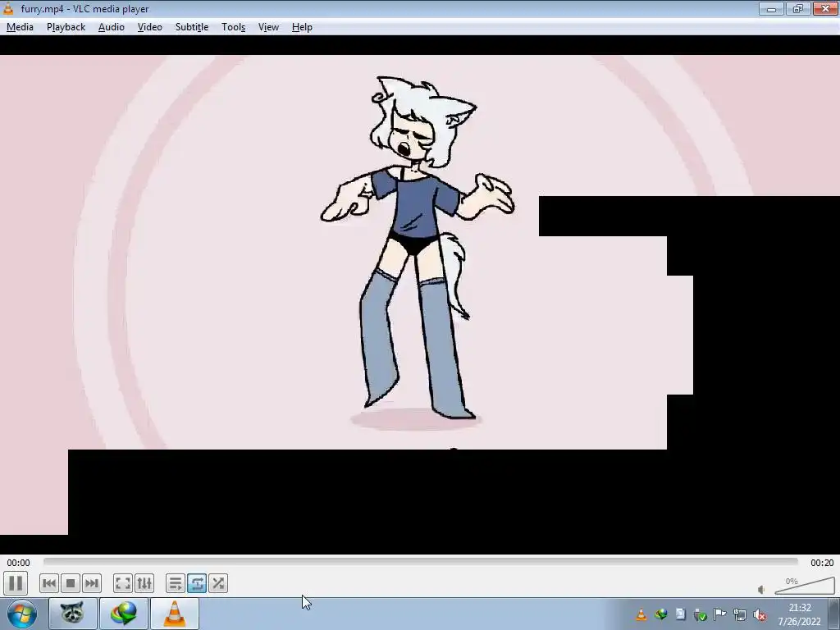Screen dimensions: 840x630
Task: Minimize the VLC media player window
Action: coord(771,8)
